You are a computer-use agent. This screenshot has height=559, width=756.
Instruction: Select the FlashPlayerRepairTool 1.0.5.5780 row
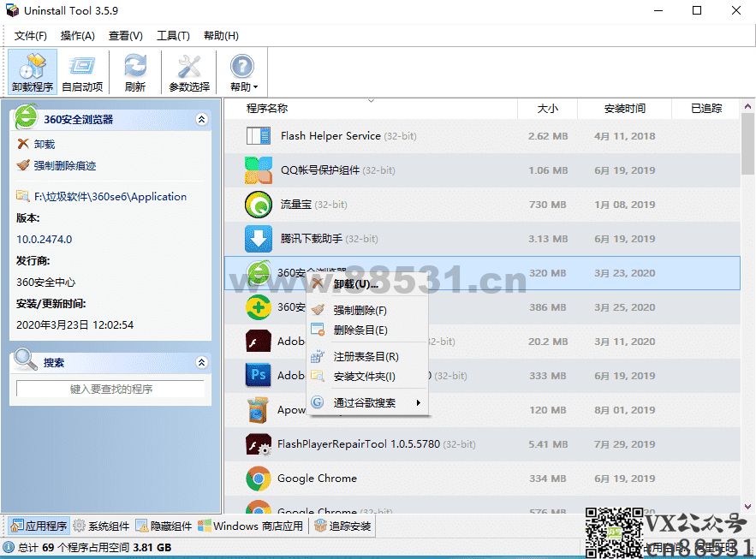tap(482, 444)
